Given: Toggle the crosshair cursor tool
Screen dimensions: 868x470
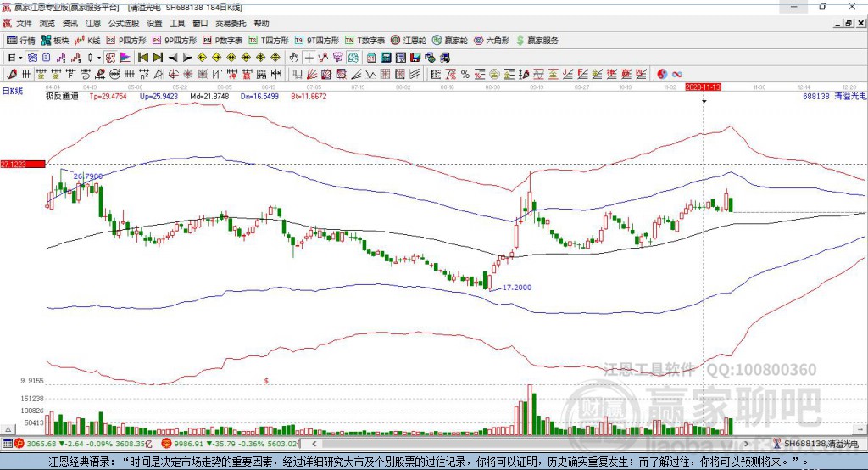Looking at the screenshot, I should coord(309,58).
